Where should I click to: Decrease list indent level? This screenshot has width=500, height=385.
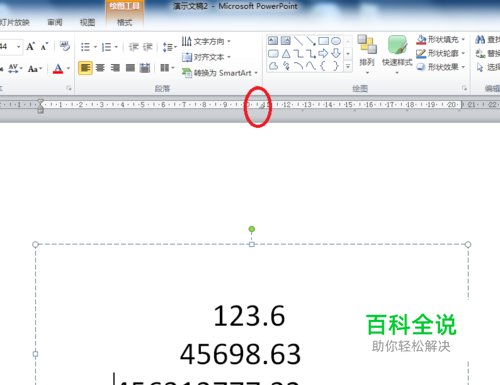point(134,47)
